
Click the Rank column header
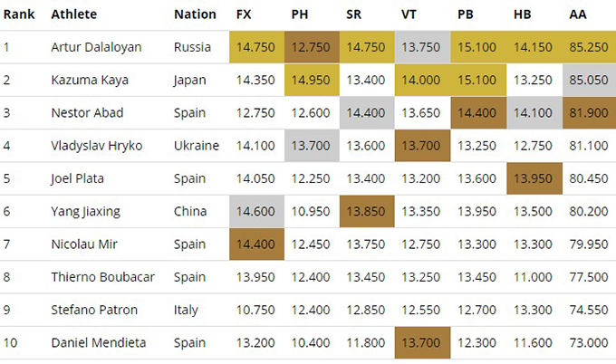[17, 14]
